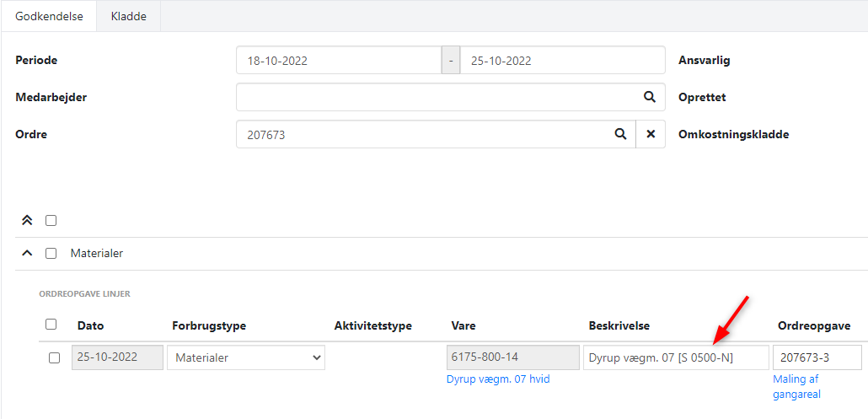Collapse all sections with double chevron

coord(27,220)
